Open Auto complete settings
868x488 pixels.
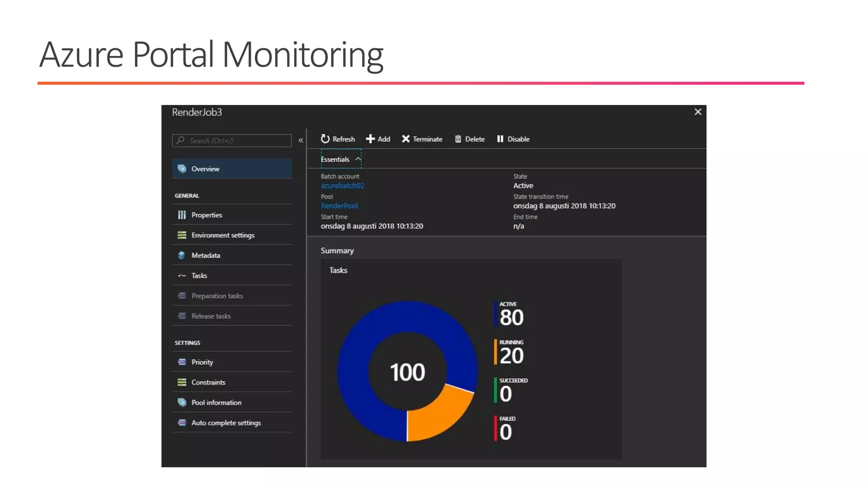point(226,423)
